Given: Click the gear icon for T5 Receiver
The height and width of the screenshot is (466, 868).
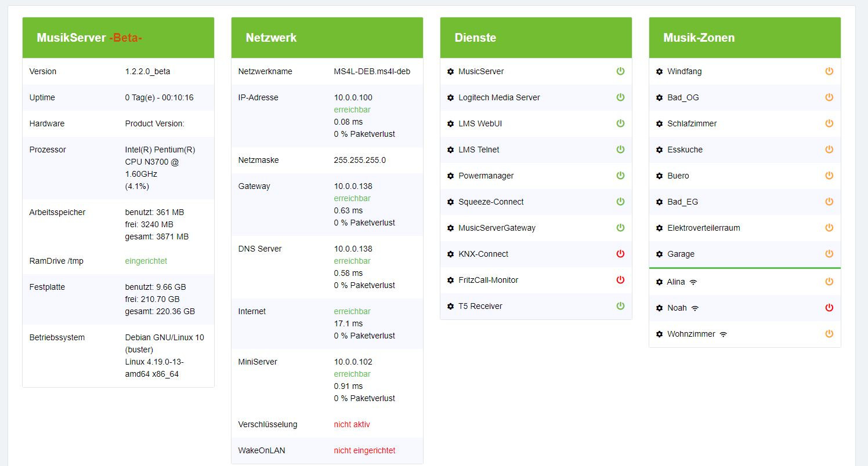Looking at the screenshot, I should pyautogui.click(x=450, y=307).
